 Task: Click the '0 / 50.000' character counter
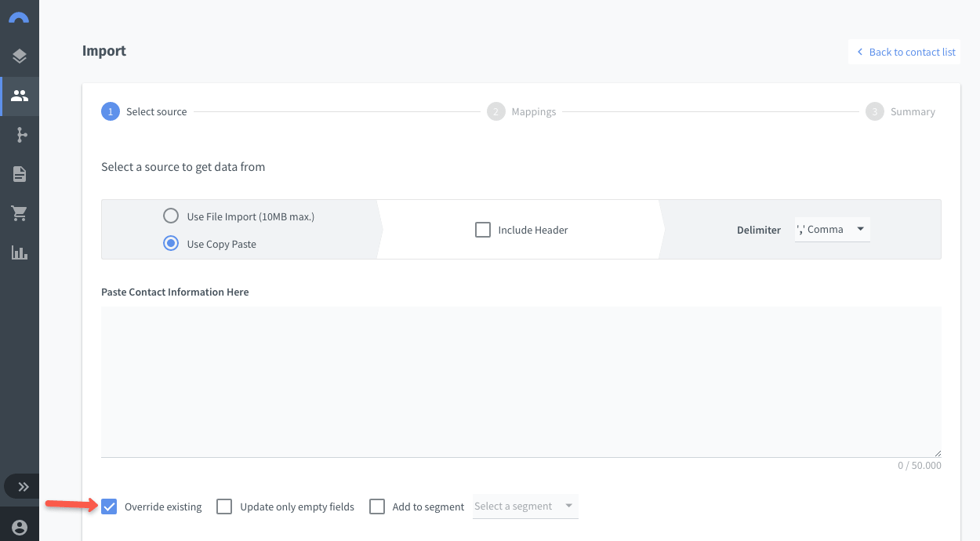coord(920,466)
